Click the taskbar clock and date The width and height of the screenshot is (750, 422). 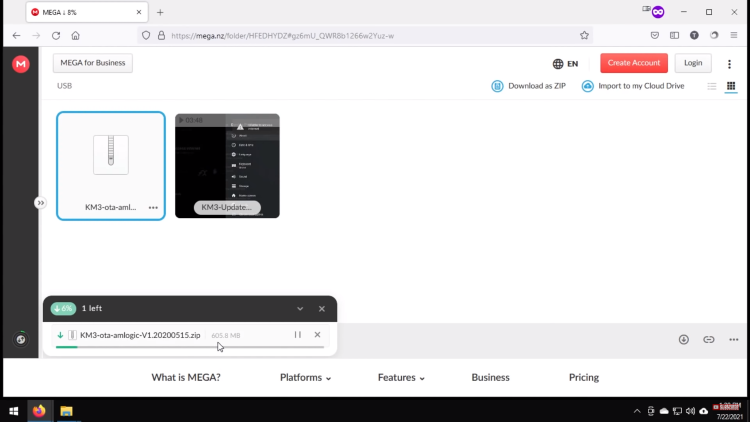pos(729,411)
